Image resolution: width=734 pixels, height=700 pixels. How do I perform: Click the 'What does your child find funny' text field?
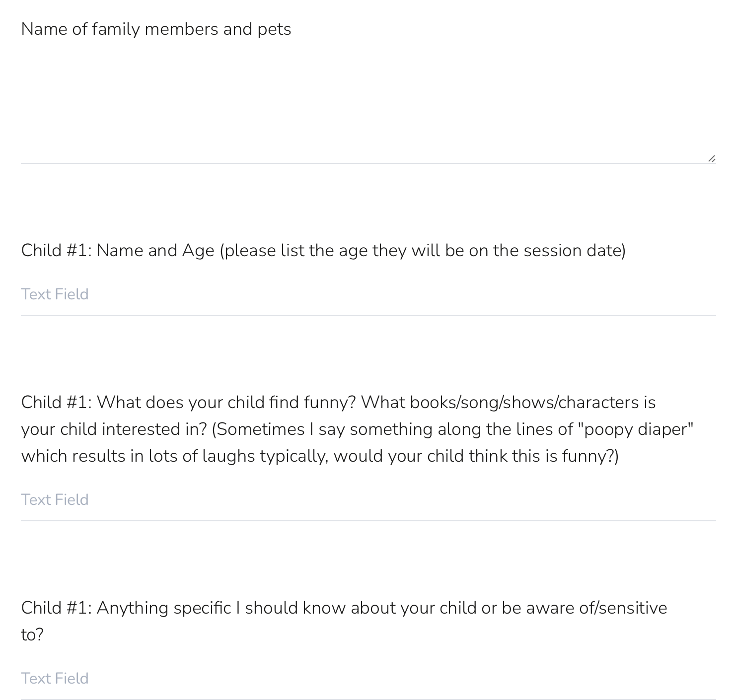click(368, 500)
